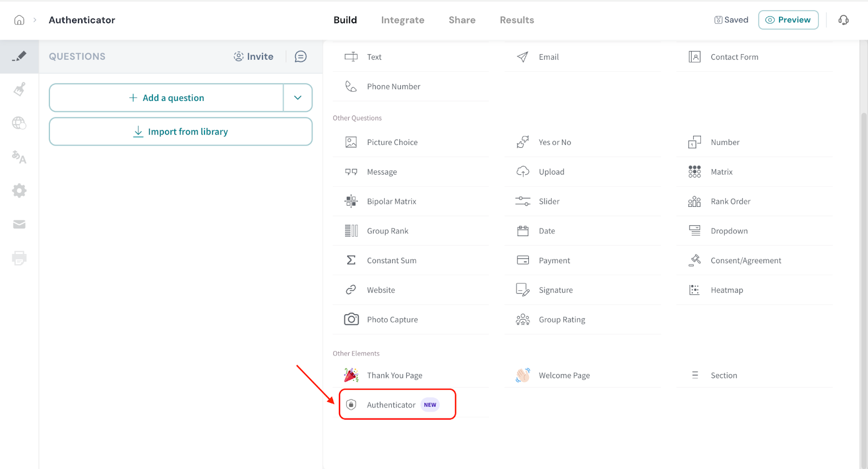This screenshot has width=868, height=469.
Task: Click the Preview button
Action: coord(788,20)
